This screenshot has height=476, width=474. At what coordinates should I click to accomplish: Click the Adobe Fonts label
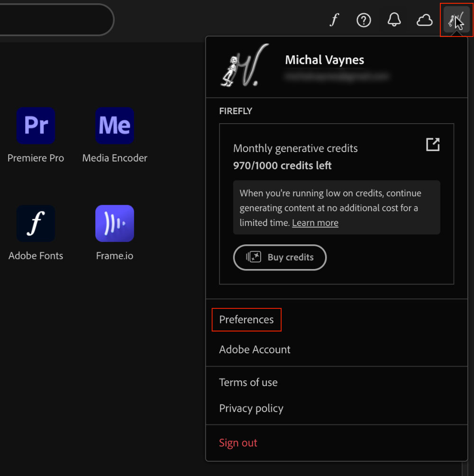[36, 256]
